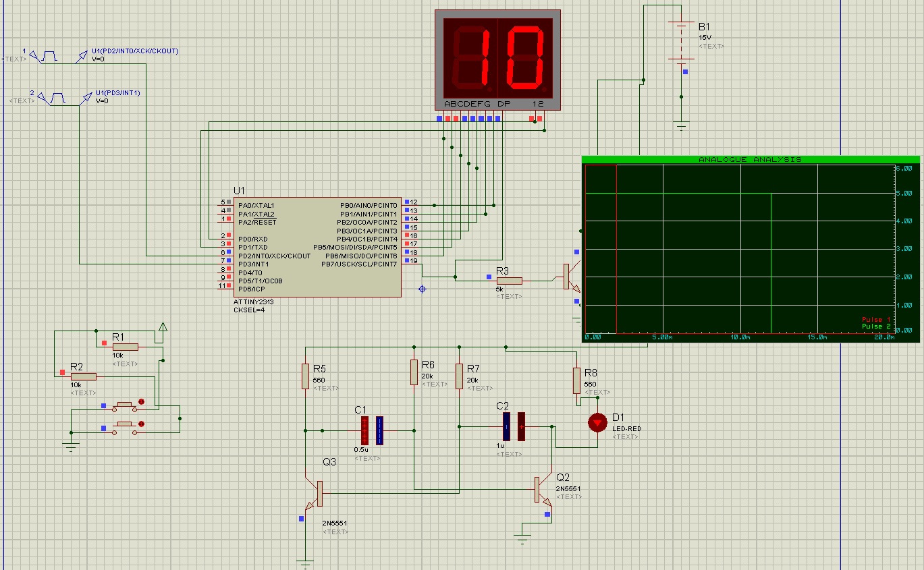Select resistor R3 body

pos(509,281)
